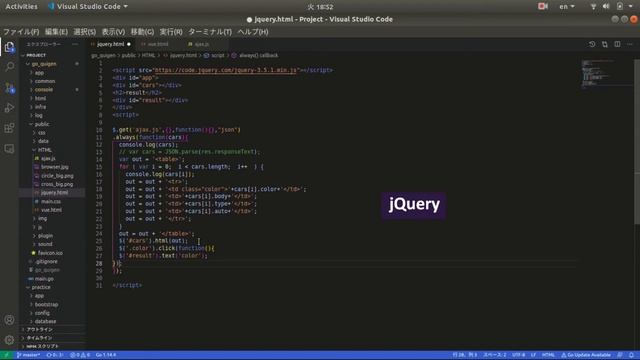Click Go Update Available in status bar

click(586, 355)
